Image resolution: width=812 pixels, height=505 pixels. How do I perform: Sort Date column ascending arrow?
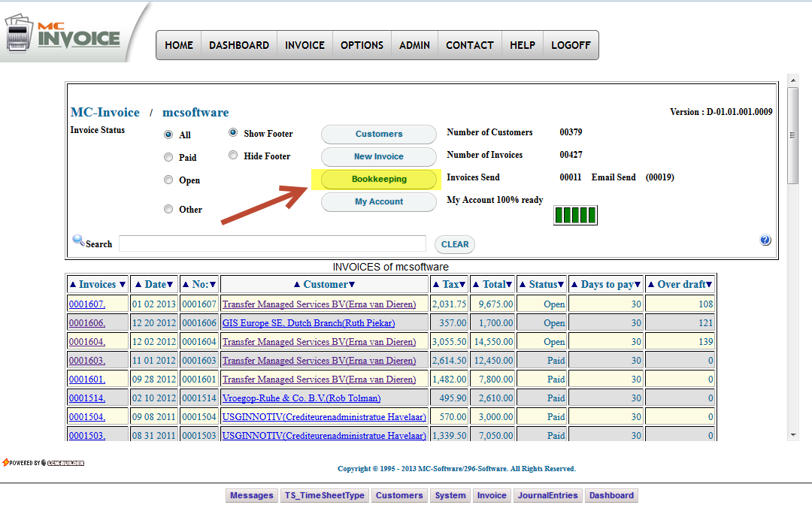tap(138, 285)
